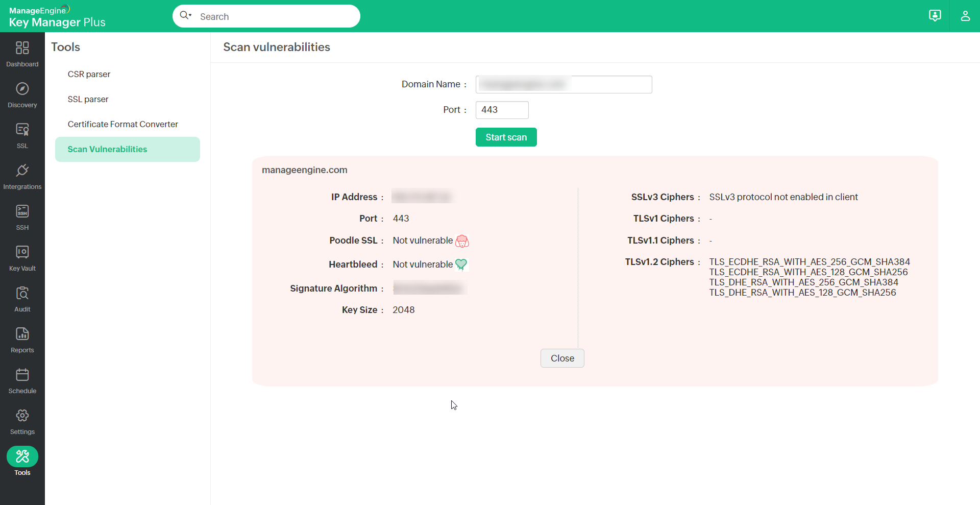Click the Tools panel heading

click(x=65, y=47)
